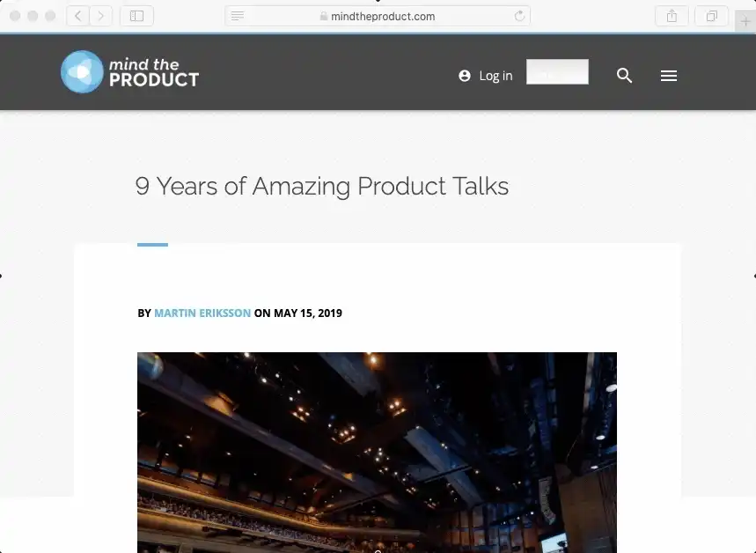The width and height of the screenshot is (756, 553).
Task: Click the white button next to Log in
Action: [x=557, y=72]
